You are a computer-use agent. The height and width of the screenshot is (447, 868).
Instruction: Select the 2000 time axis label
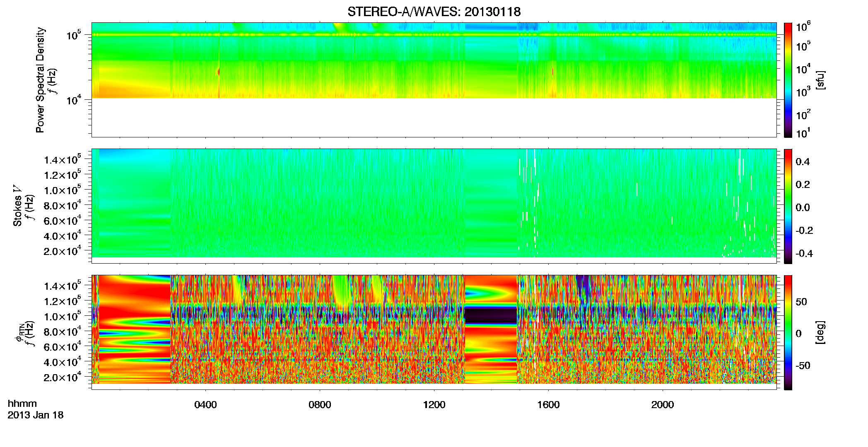[x=663, y=405]
